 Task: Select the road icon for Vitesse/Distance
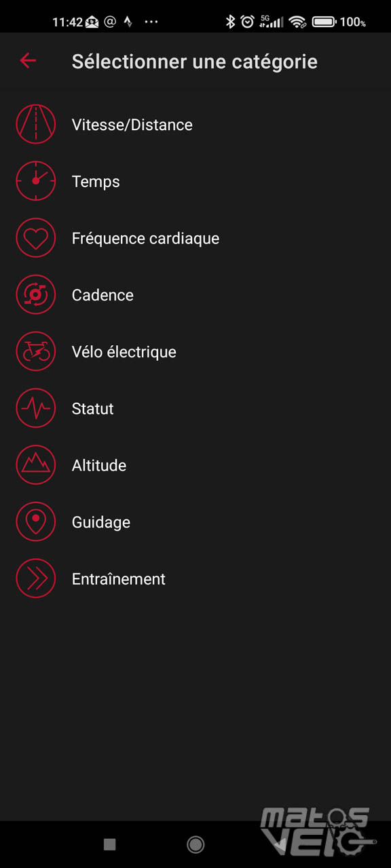tap(36, 125)
